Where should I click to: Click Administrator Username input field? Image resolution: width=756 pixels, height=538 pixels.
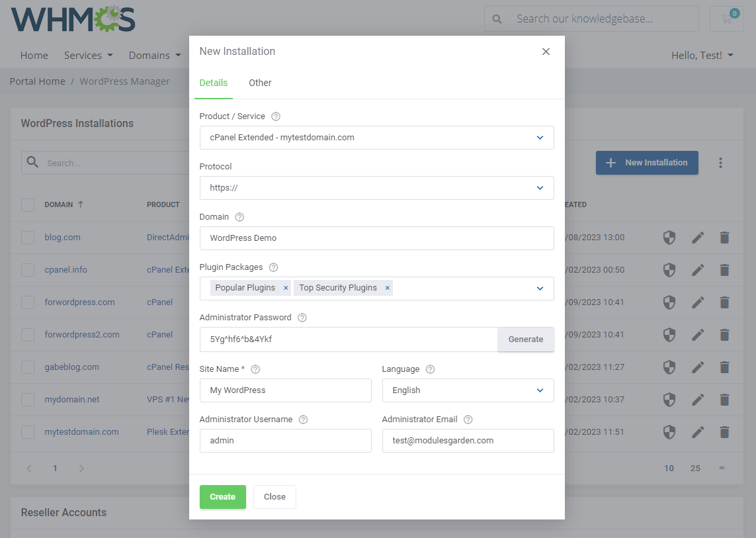point(286,441)
